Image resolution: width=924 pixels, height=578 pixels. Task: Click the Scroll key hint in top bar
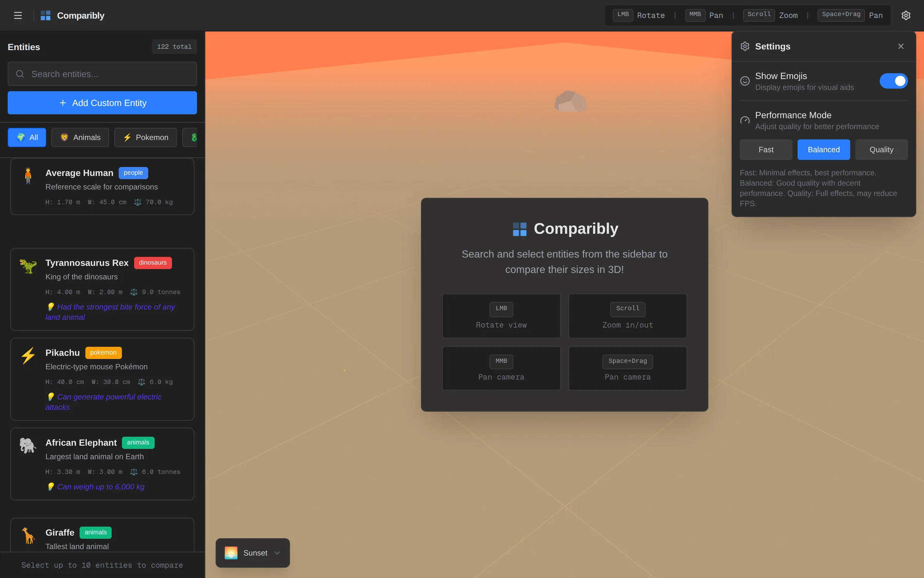[759, 15]
